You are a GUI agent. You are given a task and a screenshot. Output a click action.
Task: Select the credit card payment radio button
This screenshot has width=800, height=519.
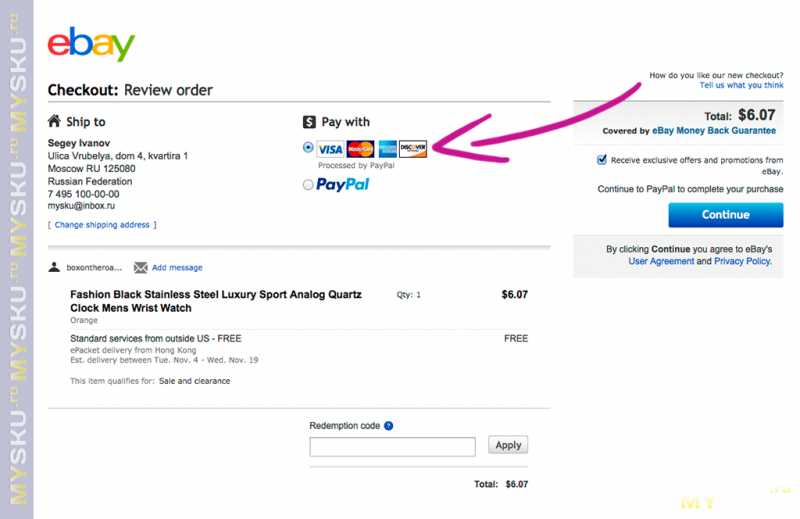308,147
